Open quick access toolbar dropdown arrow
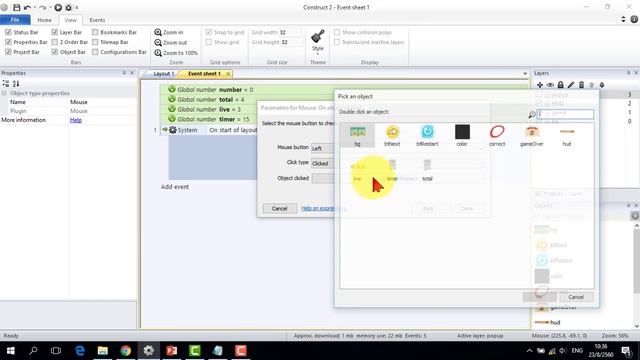The width and height of the screenshot is (640, 360). (x=77, y=7)
